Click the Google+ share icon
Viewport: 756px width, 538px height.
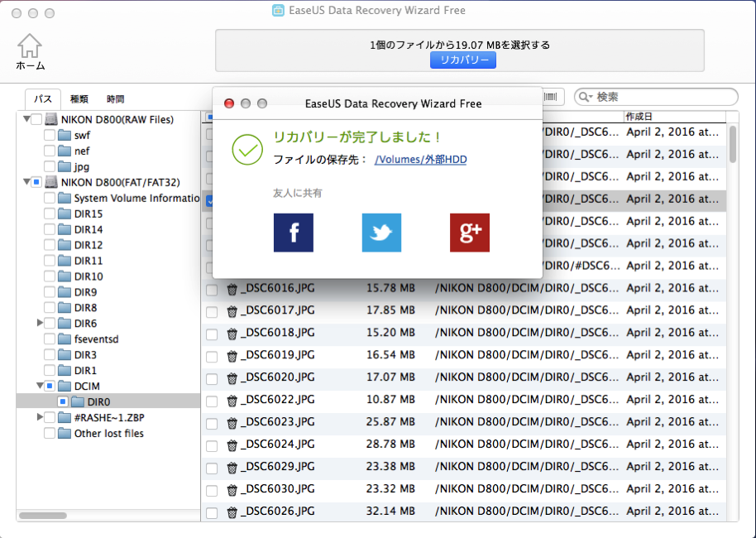(x=469, y=233)
